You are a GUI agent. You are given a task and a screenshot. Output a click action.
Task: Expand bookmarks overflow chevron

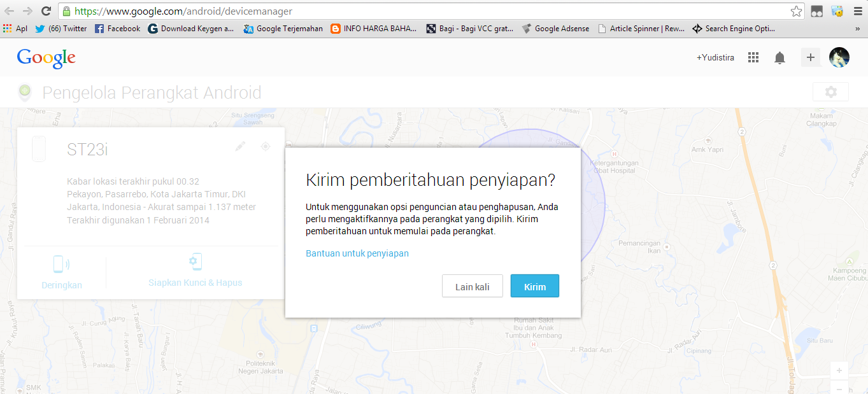point(857,29)
